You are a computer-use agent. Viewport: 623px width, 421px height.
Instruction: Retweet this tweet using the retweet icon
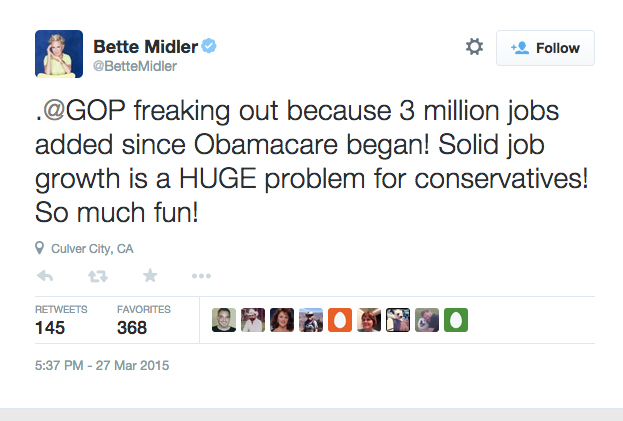(98, 276)
